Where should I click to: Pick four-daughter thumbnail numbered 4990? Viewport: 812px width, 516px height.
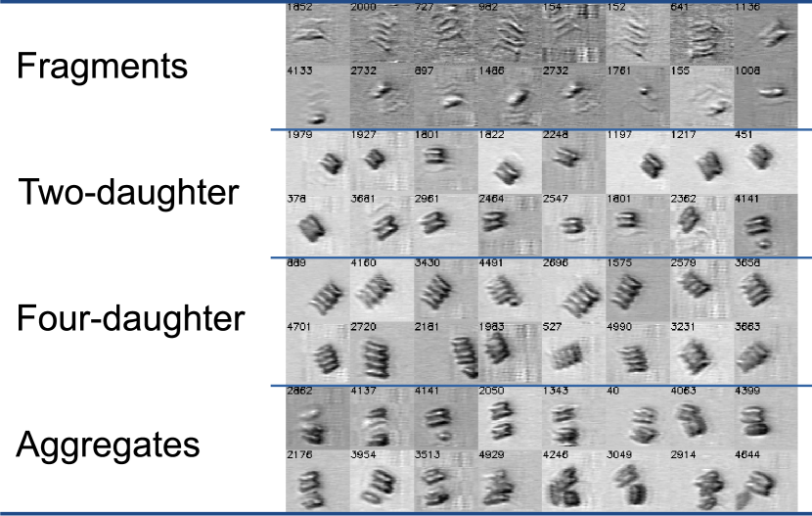click(x=638, y=352)
